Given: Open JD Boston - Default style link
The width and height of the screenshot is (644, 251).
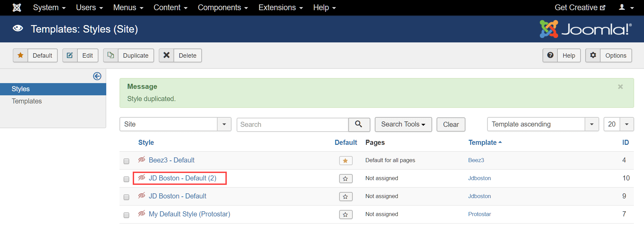Looking at the screenshot, I should 177,196.
